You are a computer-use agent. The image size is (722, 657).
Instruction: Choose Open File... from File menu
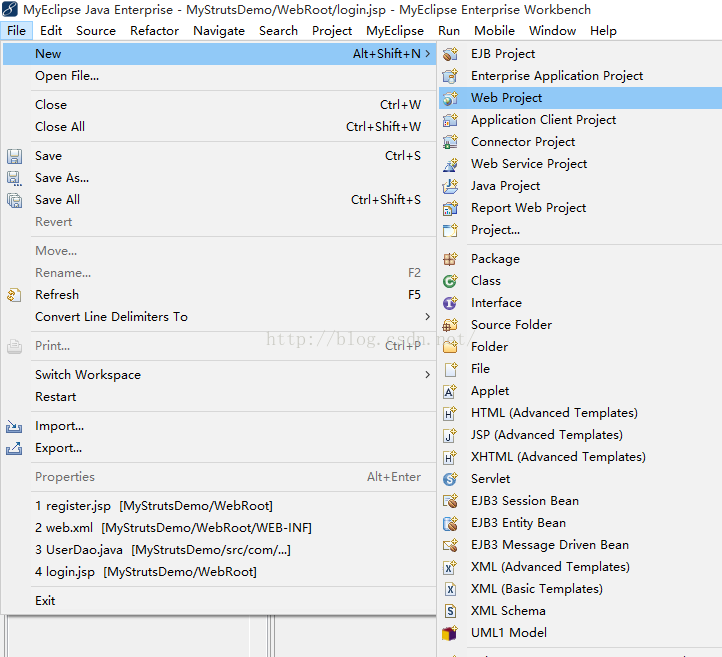219,76
